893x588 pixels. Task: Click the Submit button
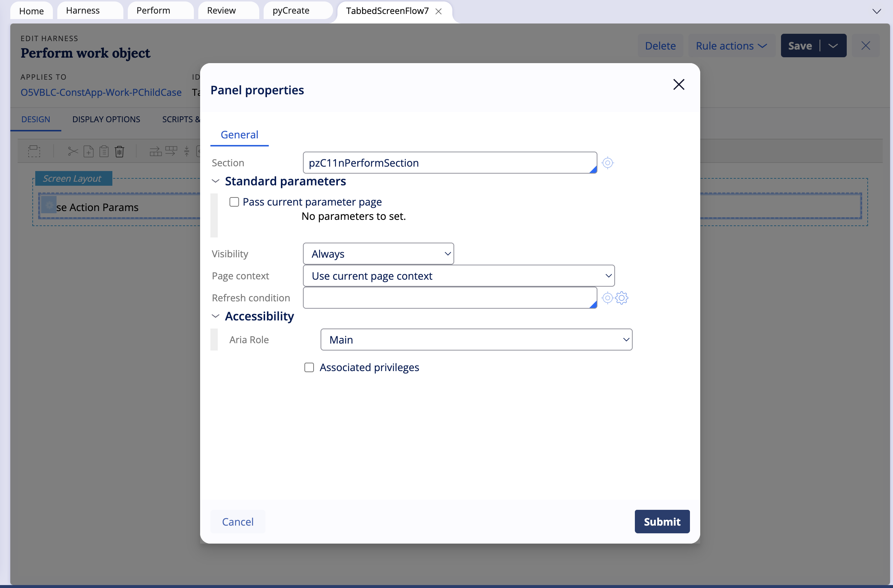point(662,521)
